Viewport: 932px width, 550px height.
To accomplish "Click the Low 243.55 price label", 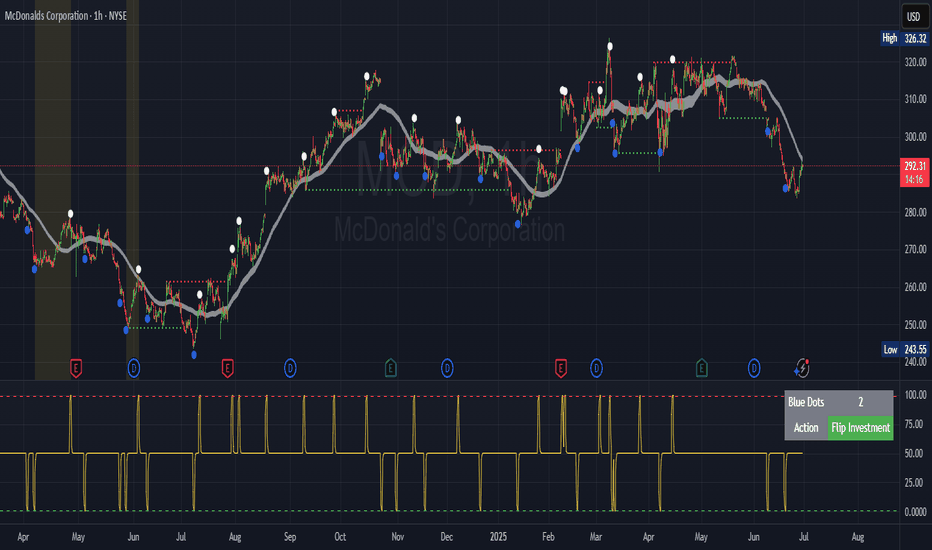I will 904,349.
